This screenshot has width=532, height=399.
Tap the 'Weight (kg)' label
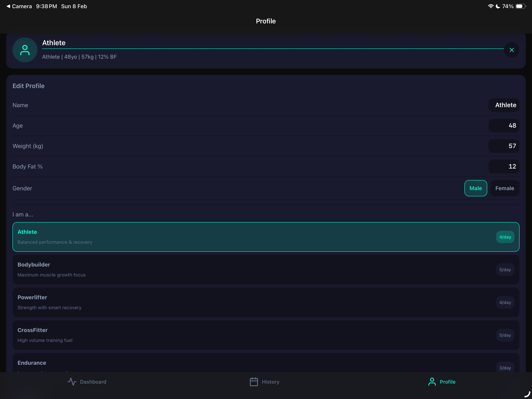click(28, 146)
